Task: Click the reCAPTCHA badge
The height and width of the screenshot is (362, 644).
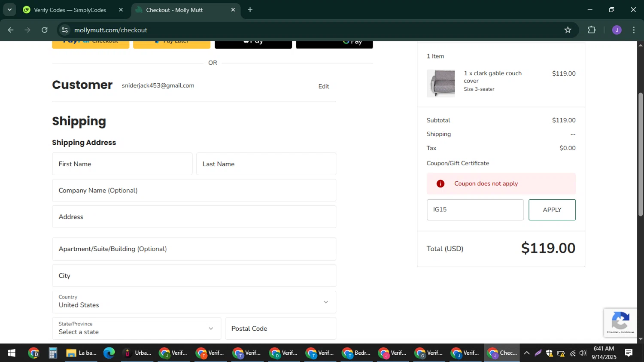Action: (x=620, y=322)
